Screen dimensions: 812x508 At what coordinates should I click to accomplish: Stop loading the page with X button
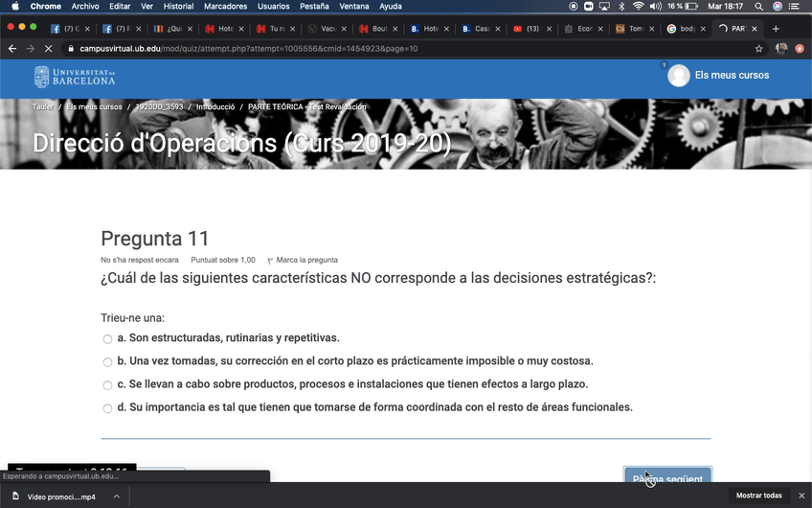pyautogui.click(x=48, y=49)
